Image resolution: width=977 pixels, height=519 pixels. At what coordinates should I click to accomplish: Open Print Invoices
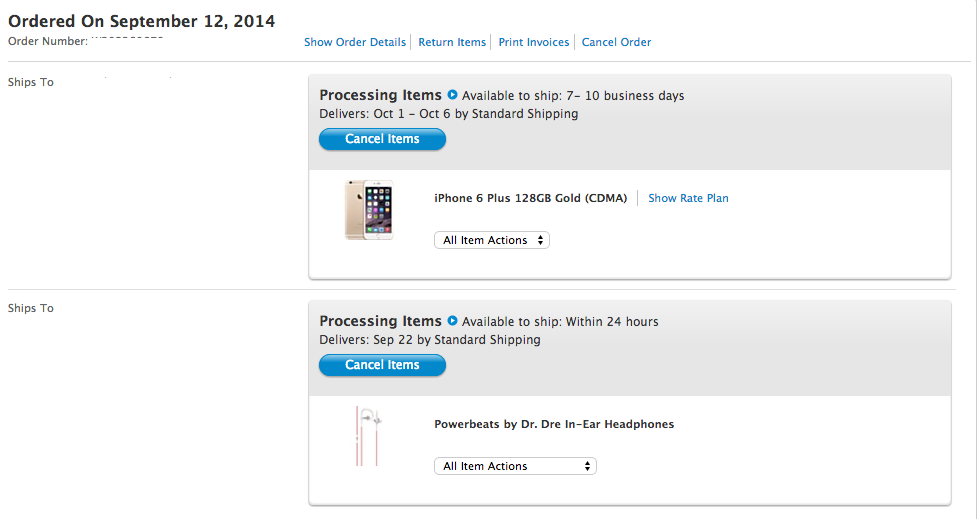tap(534, 42)
